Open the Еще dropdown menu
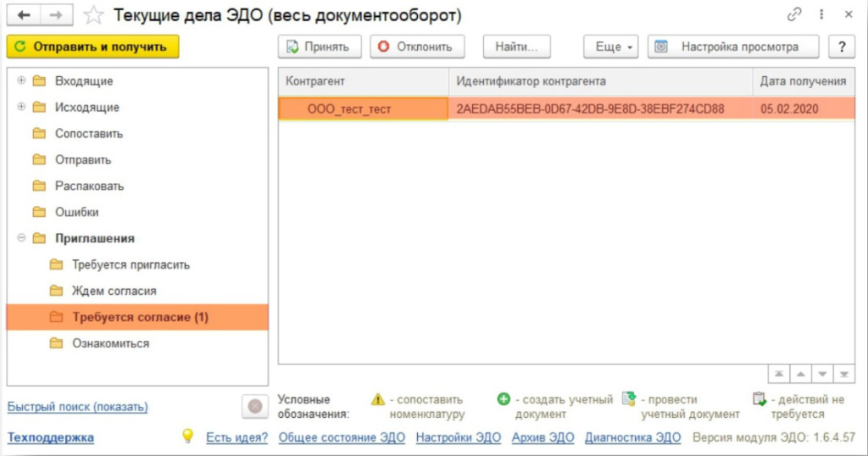Screen dimensions: 868x456 [x=610, y=47]
